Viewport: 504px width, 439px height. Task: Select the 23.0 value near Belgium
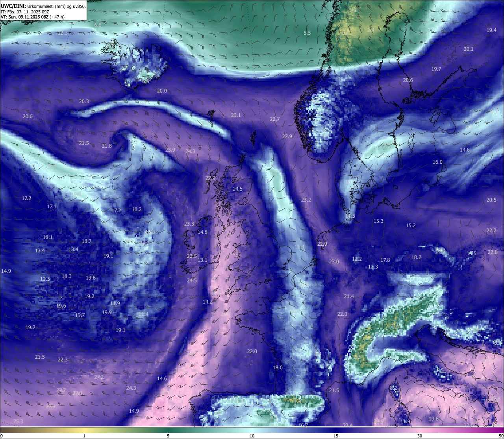click(x=334, y=261)
